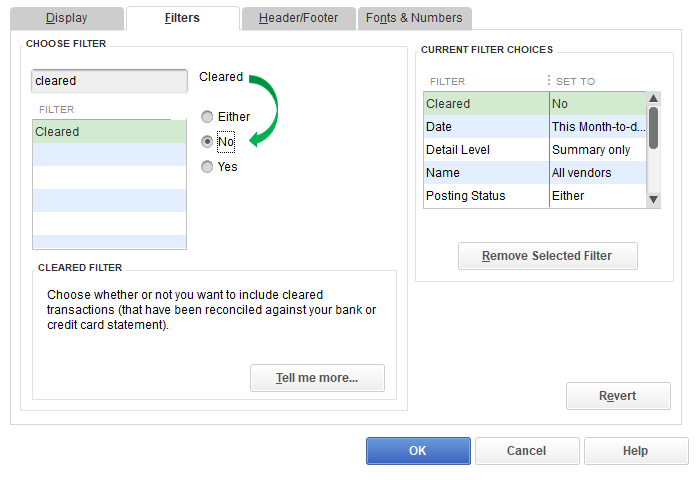Select the Either radio option
The height and width of the screenshot is (480, 697).
[207, 117]
